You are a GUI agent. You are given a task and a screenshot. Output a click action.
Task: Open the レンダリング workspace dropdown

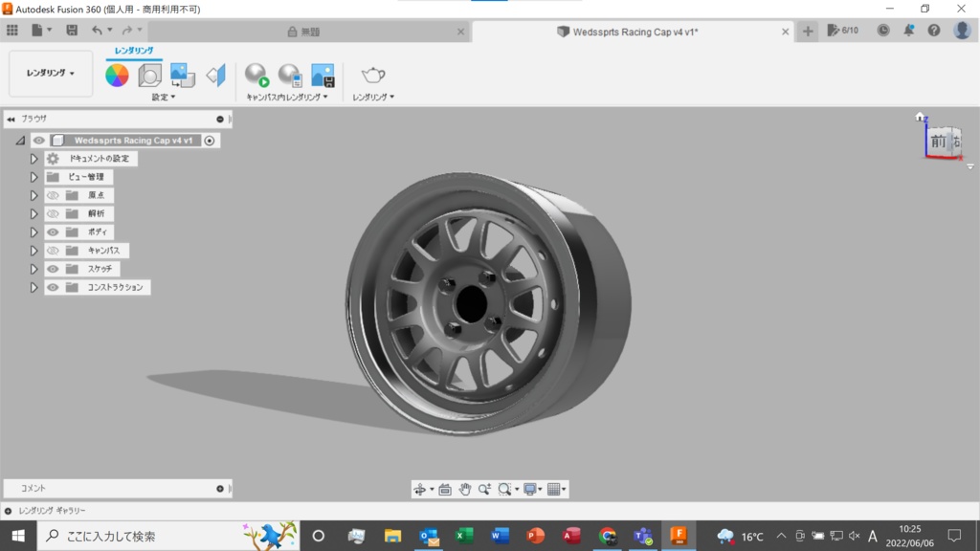click(x=51, y=73)
